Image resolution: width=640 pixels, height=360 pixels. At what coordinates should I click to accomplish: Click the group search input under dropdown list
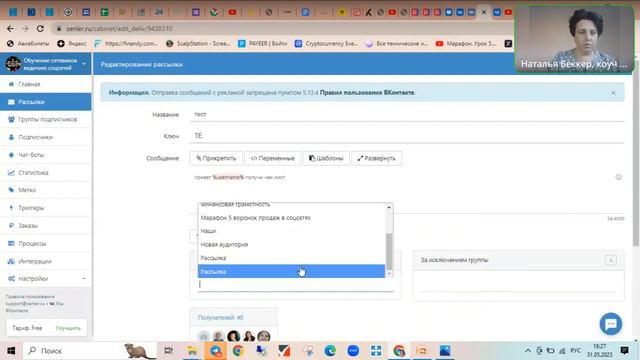296,284
